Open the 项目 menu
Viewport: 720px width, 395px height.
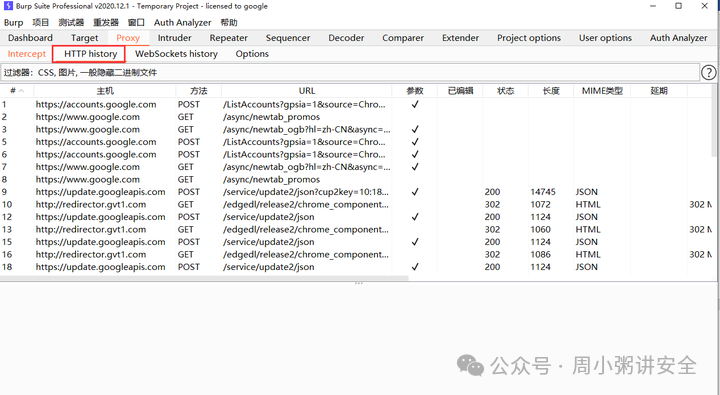pos(40,23)
